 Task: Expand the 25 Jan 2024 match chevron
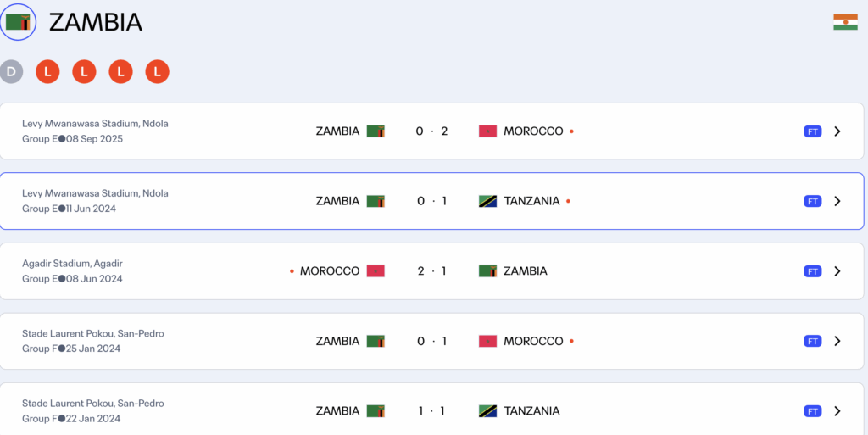pos(837,341)
